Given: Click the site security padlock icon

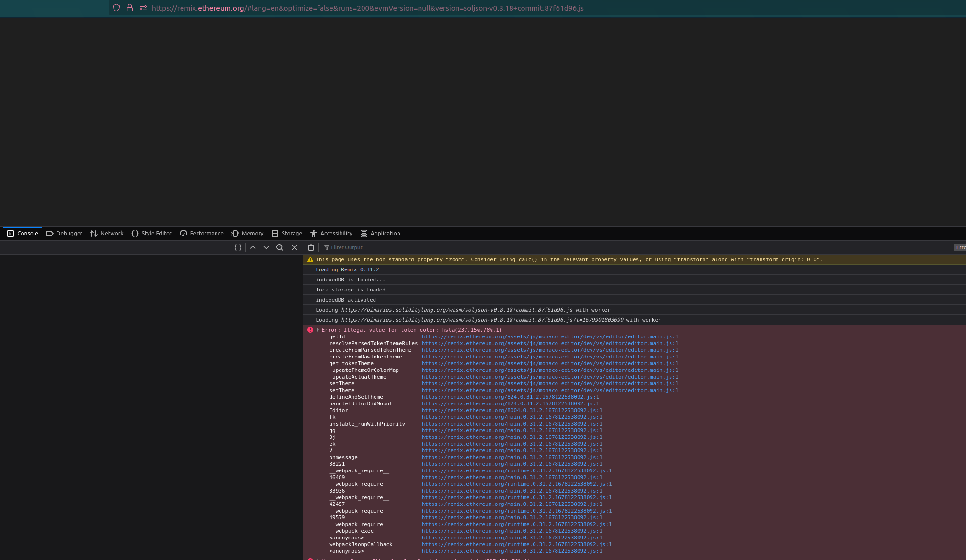Looking at the screenshot, I should click(x=129, y=8).
